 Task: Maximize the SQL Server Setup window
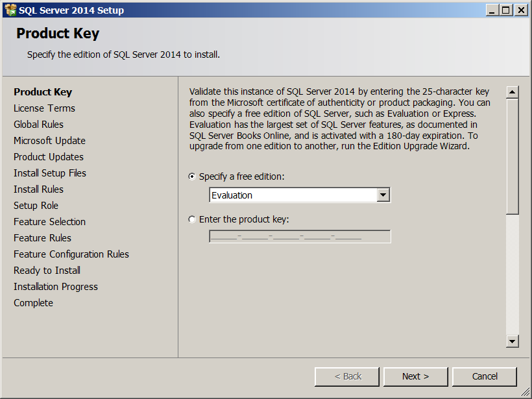[505, 10]
